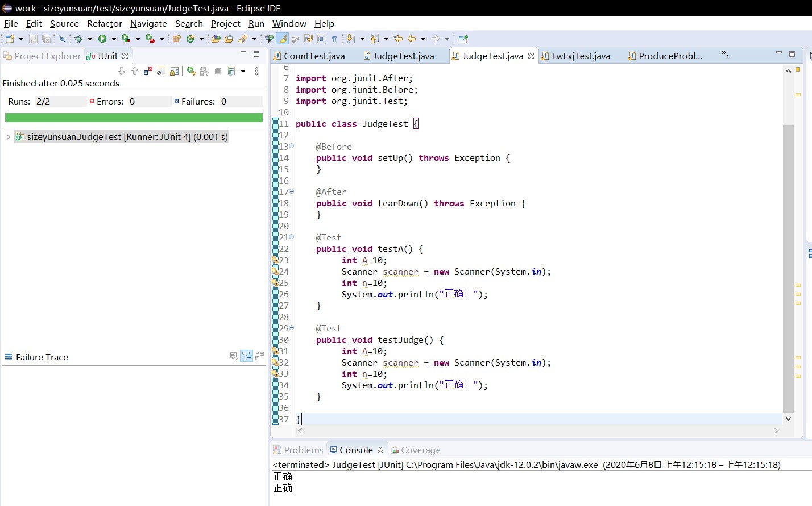This screenshot has height=506, width=812.
Task: Click the New Java Class icon
Action: [190, 39]
